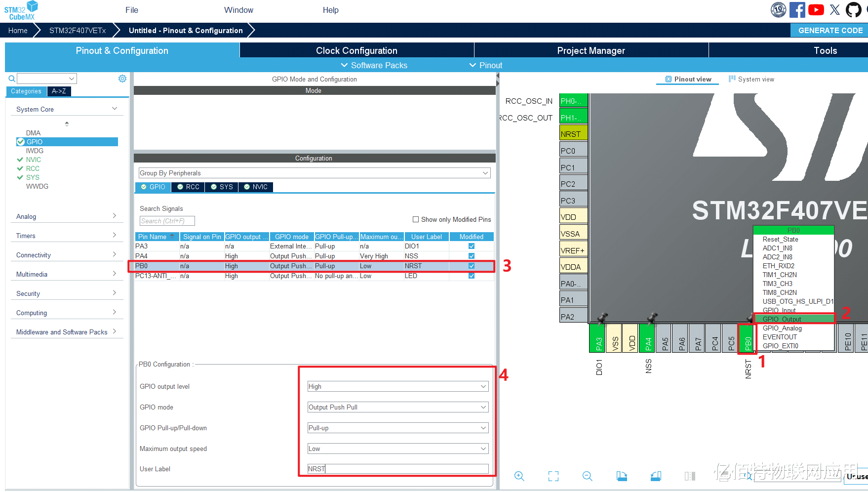Click the STM32F407VETx breadcrumb

pos(78,30)
